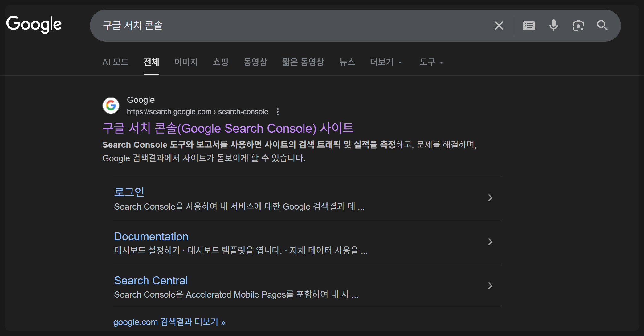This screenshot has width=644, height=336.
Task: Click chevron arrow next to Documentation
Action: coord(490,242)
